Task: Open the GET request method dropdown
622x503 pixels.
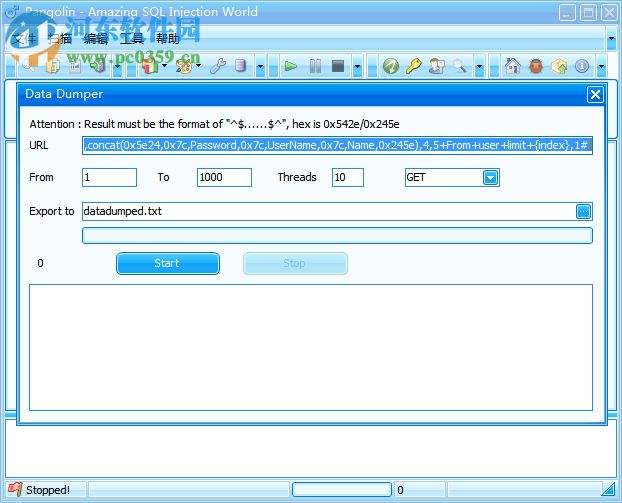Action: (491, 177)
